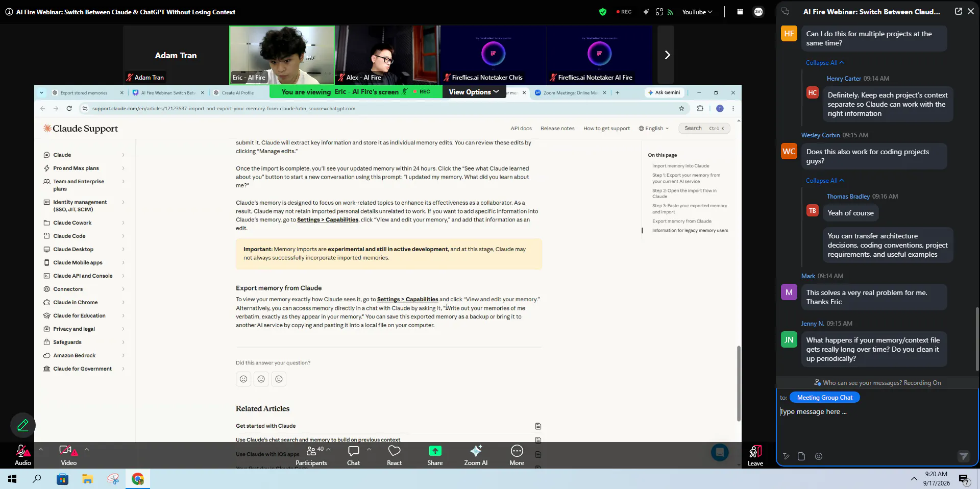Pop out the chat panel
Image resolution: width=980 pixels, height=489 pixels.
click(958, 11)
